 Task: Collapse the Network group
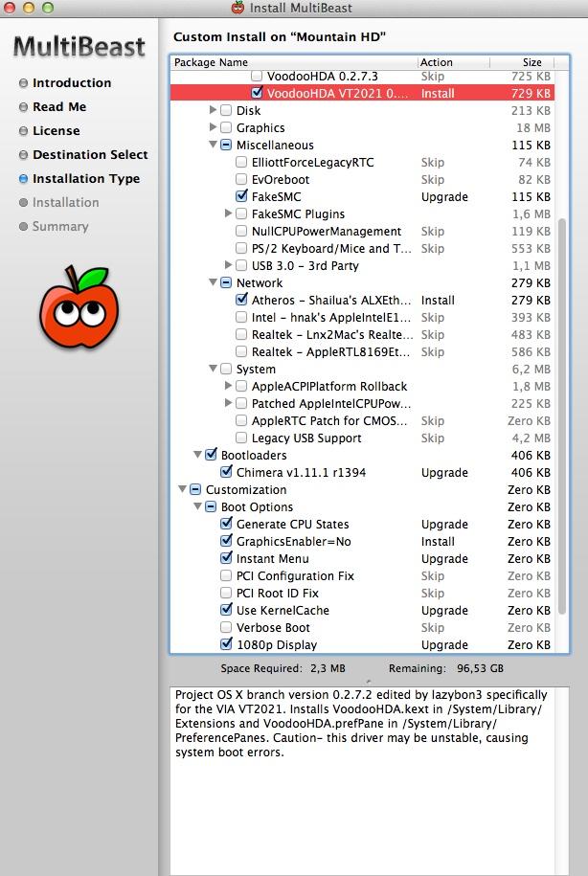pyautogui.click(x=213, y=282)
